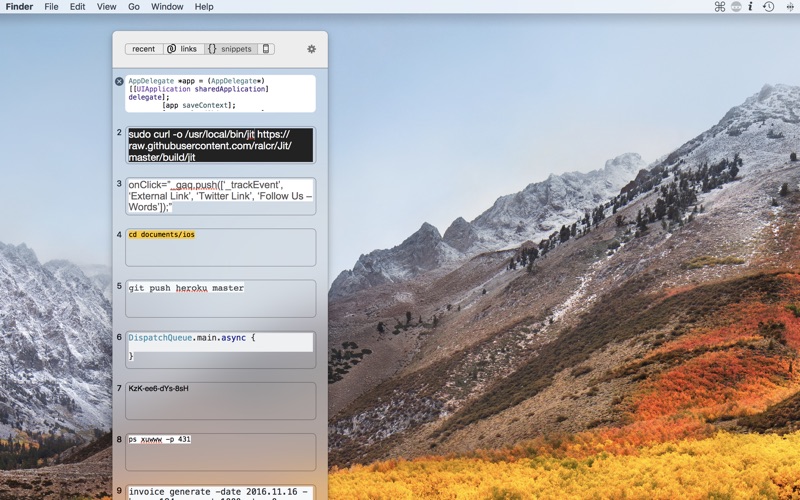Open the gear settings icon in clipboard panel
800x500 pixels.
click(x=311, y=49)
